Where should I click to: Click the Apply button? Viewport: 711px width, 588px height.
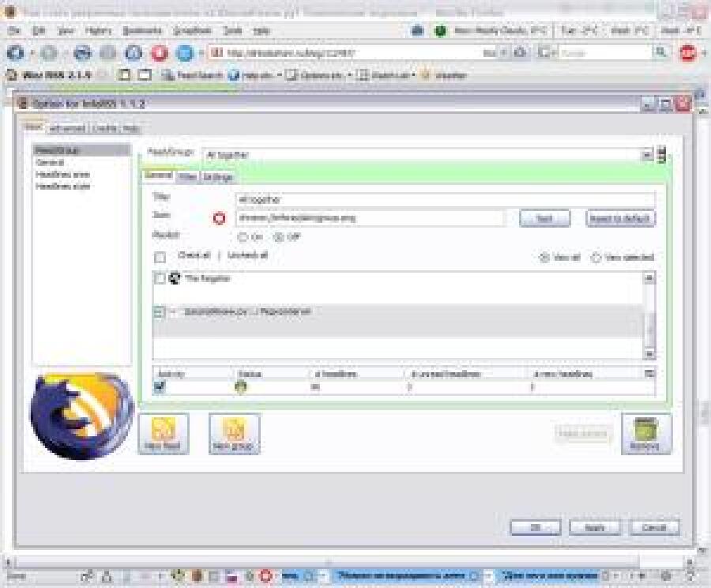(x=594, y=527)
